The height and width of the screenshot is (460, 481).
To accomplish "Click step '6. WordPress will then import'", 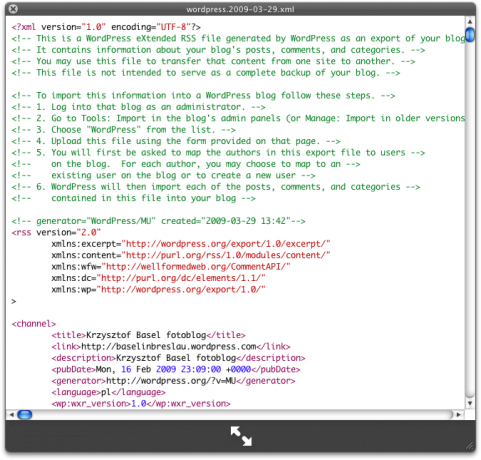I will 216,187.
